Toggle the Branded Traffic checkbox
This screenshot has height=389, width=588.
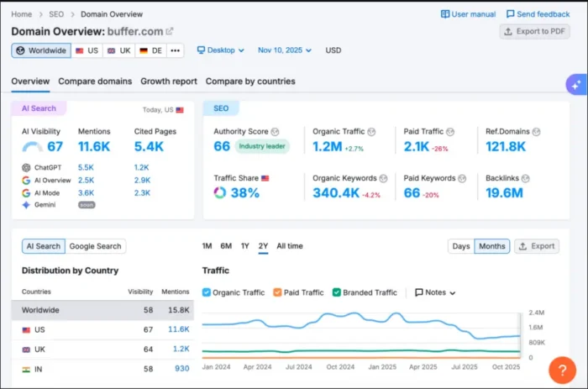(337, 292)
